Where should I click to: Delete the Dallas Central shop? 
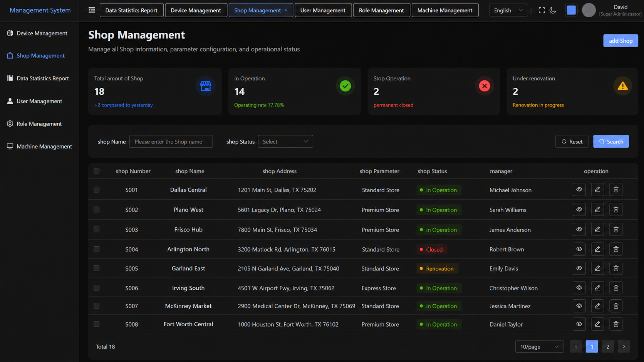point(616,190)
